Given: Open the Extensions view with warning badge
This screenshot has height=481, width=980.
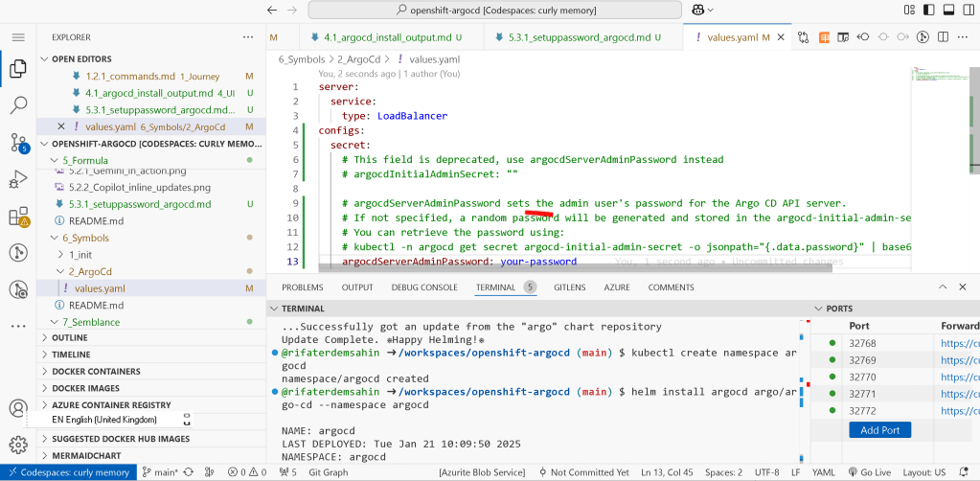Looking at the screenshot, I should pos(18,217).
